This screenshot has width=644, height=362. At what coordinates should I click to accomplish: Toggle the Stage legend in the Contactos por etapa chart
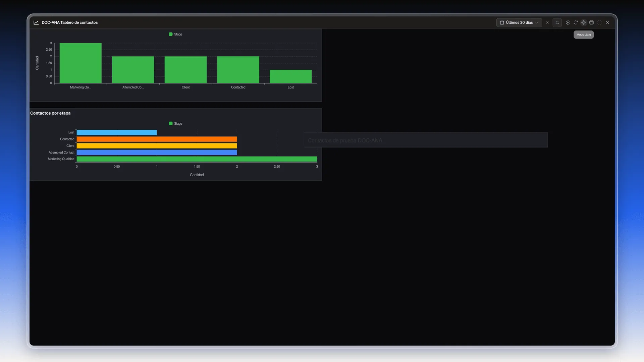(x=175, y=123)
